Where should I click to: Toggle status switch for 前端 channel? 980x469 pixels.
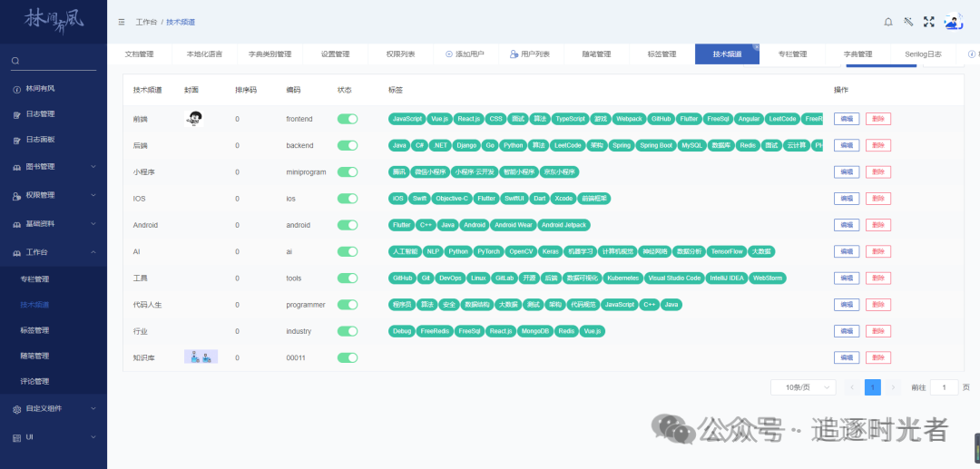tap(348, 119)
